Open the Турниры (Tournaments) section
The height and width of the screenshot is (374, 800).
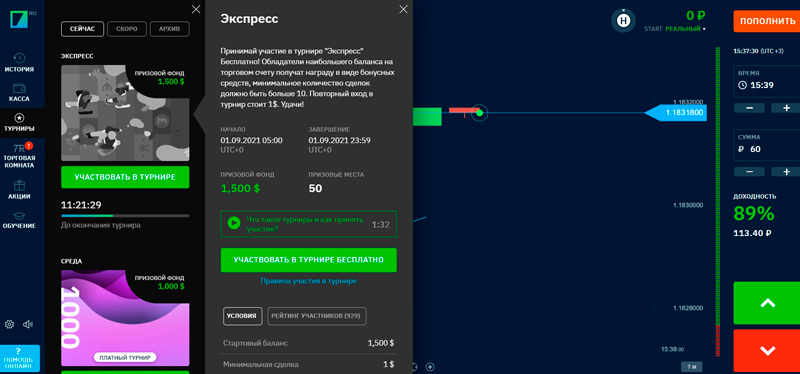[x=19, y=122]
